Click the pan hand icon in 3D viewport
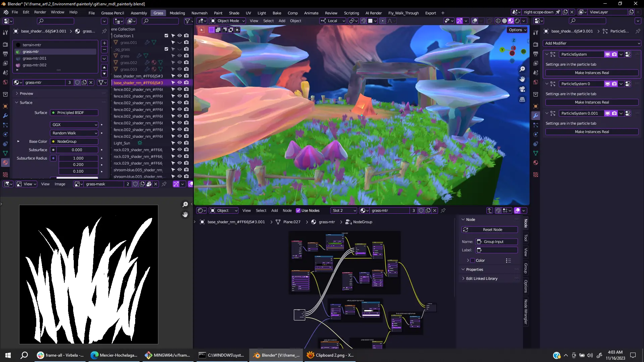This screenshot has width=644, height=362. 522,79
